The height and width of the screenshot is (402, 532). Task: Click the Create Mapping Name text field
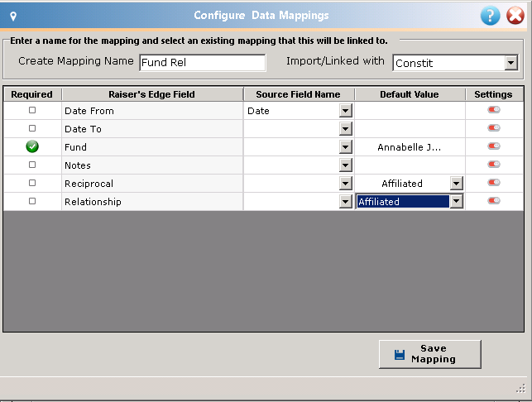point(203,63)
